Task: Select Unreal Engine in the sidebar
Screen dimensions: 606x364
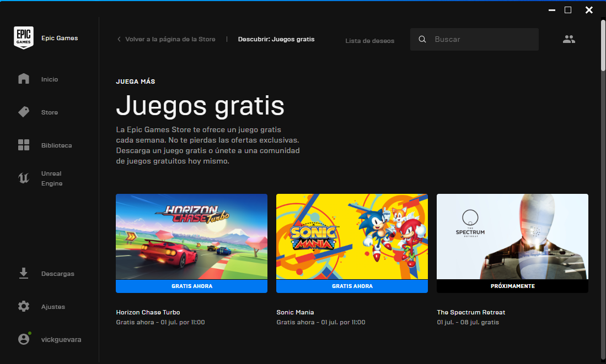Action: click(52, 178)
